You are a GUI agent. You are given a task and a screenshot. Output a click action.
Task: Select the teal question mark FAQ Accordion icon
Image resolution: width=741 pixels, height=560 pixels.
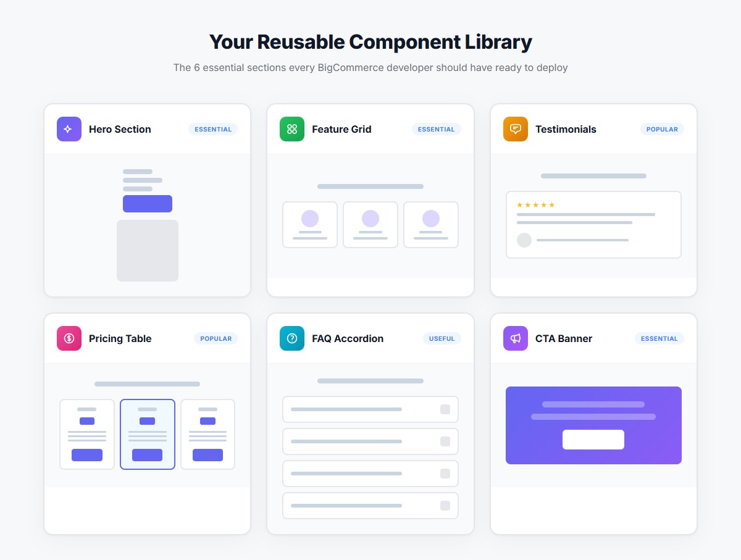[x=291, y=338]
